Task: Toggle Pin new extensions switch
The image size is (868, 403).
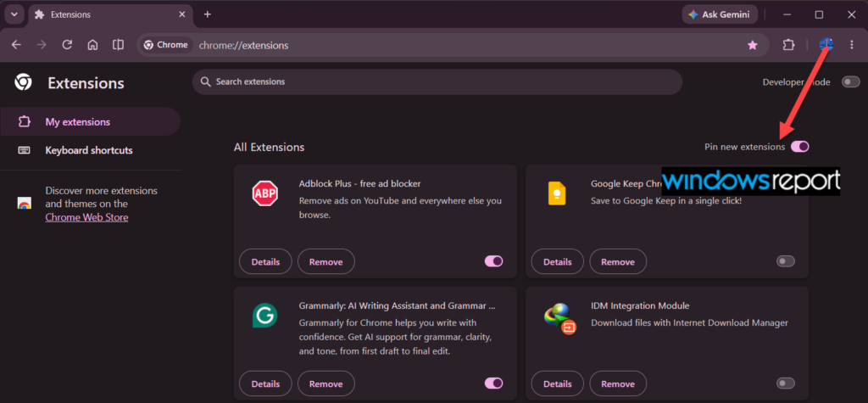Action: click(x=800, y=146)
